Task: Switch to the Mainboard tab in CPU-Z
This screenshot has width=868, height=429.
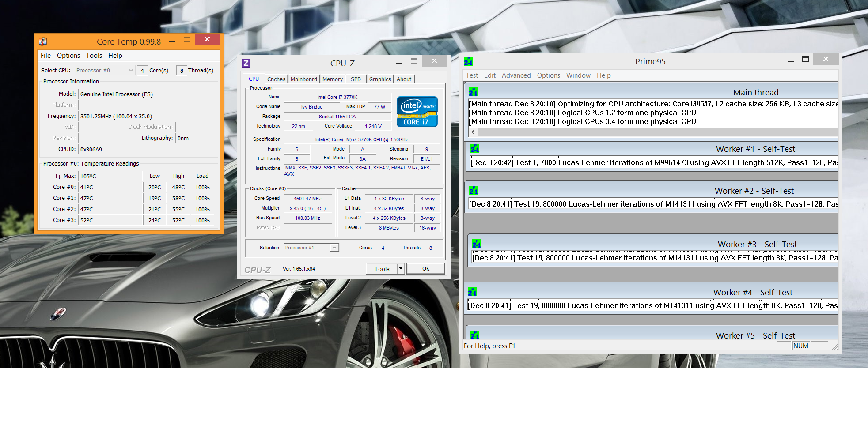Action: pyautogui.click(x=304, y=79)
